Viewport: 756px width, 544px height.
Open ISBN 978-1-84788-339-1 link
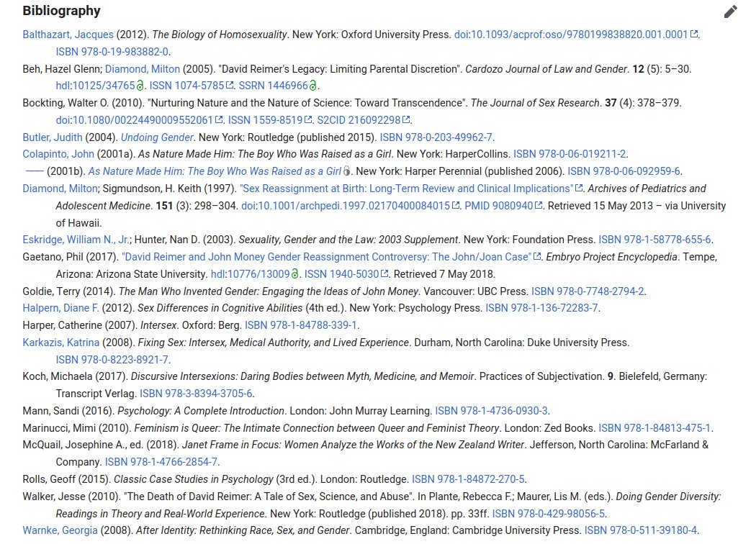(x=301, y=325)
